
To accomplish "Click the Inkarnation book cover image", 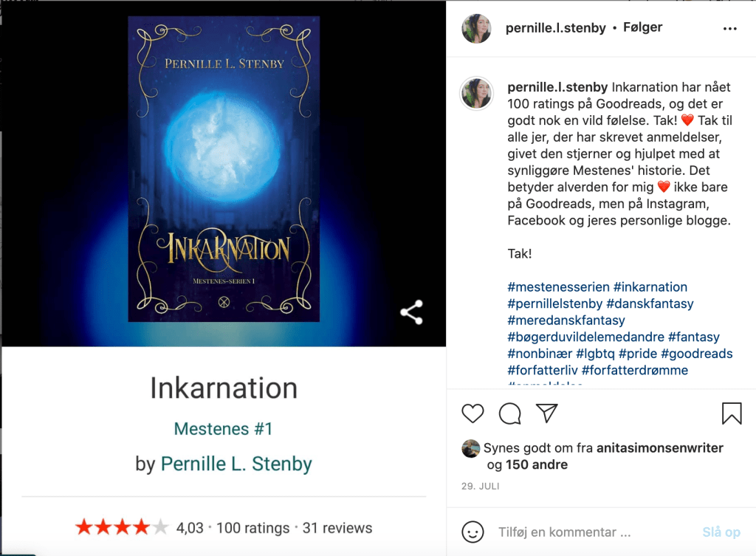I will coord(224,169).
